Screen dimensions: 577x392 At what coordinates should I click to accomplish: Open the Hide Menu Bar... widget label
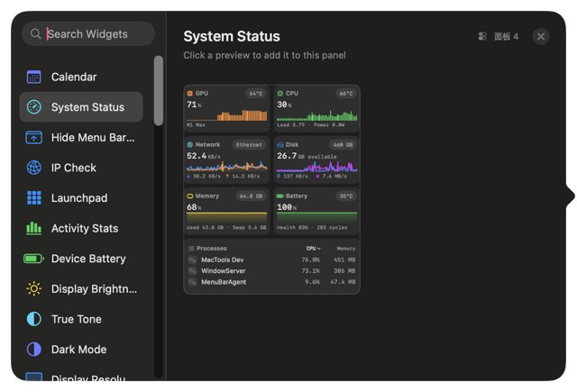click(93, 138)
